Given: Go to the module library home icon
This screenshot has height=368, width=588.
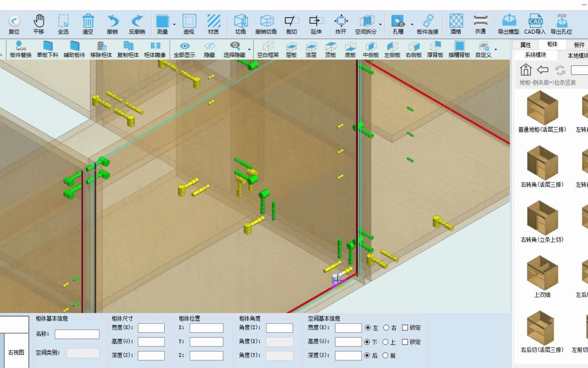Looking at the screenshot, I should coord(525,69).
